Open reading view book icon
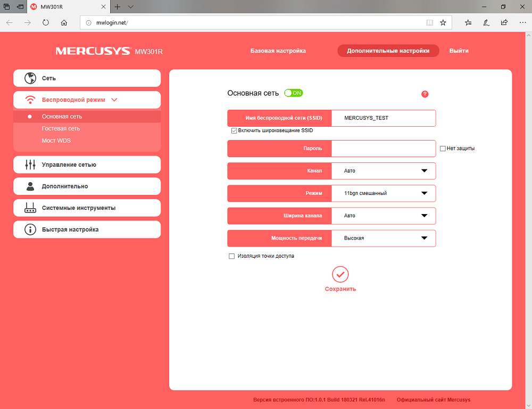 (429, 23)
